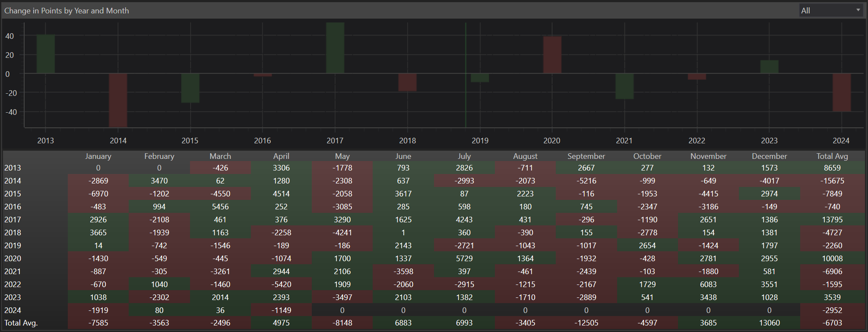The image size is (868, 332).
Task: Click the September column header
Action: click(586, 156)
